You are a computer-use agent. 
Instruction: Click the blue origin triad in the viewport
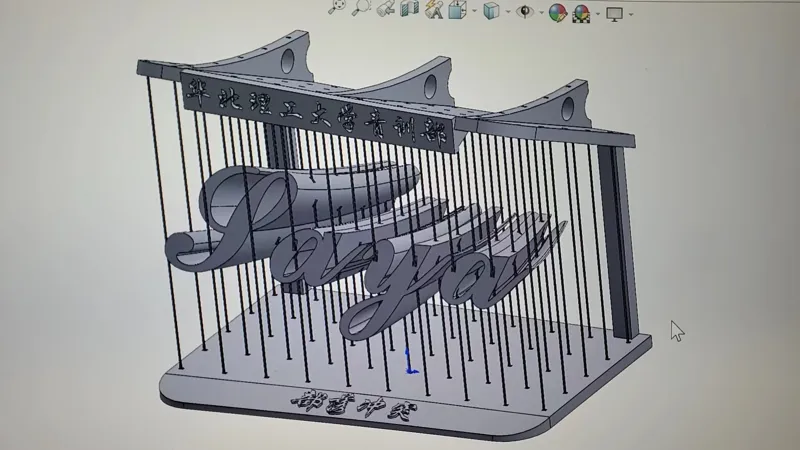[x=410, y=361]
